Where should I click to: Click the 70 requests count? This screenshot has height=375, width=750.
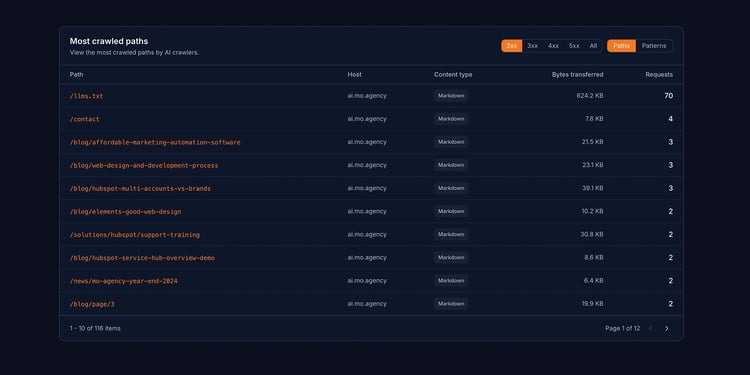(668, 96)
